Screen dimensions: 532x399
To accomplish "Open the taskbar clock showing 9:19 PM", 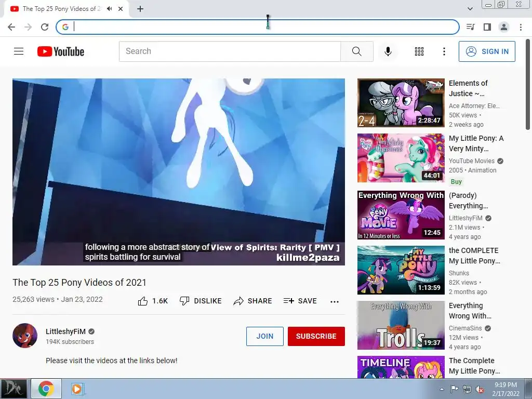I will click(506, 389).
